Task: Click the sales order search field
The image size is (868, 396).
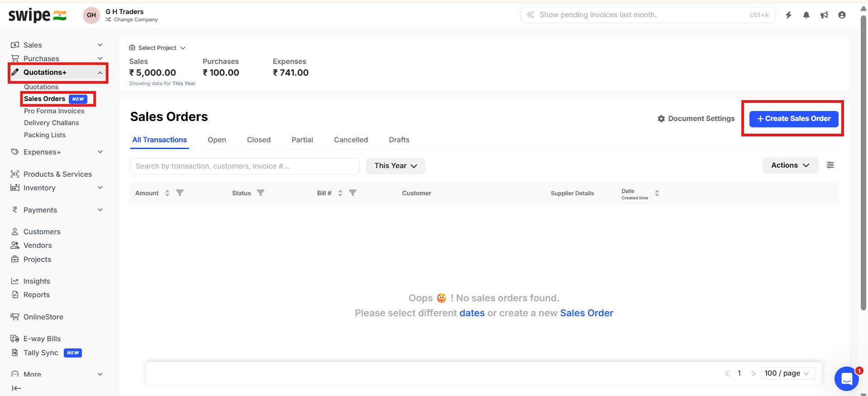Action: pyautogui.click(x=244, y=166)
